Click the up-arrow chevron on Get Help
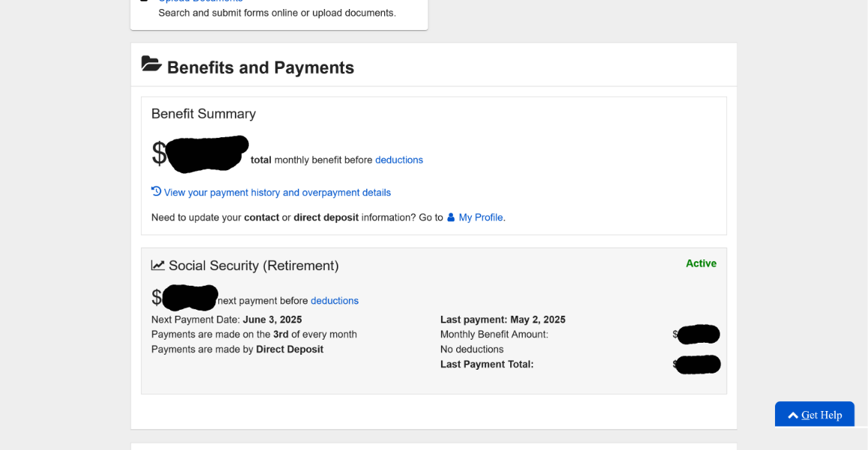Viewport: 868px width, 450px height. [793, 415]
